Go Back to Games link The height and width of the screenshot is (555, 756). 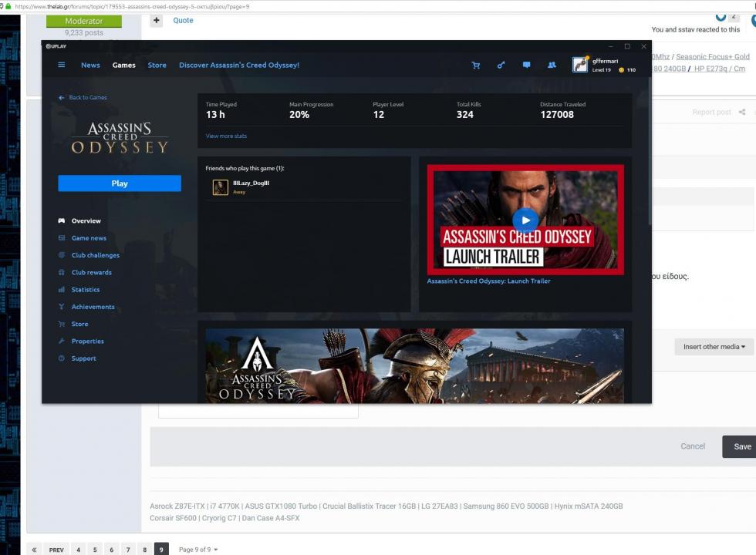point(88,97)
